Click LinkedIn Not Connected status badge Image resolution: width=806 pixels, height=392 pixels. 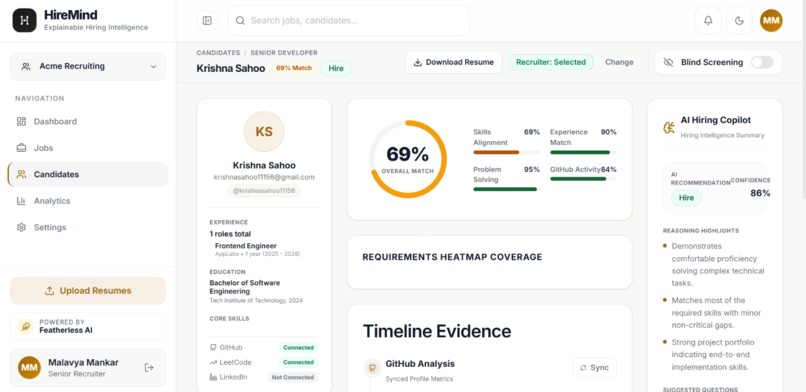pos(292,377)
